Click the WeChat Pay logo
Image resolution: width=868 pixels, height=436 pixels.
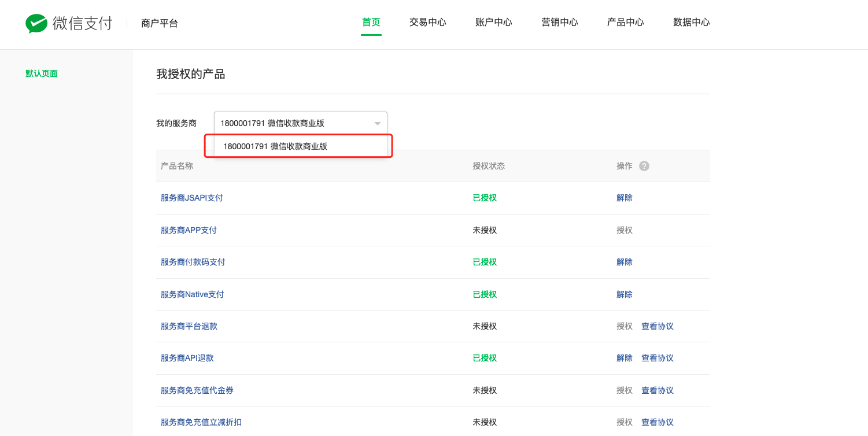click(69, 23)
